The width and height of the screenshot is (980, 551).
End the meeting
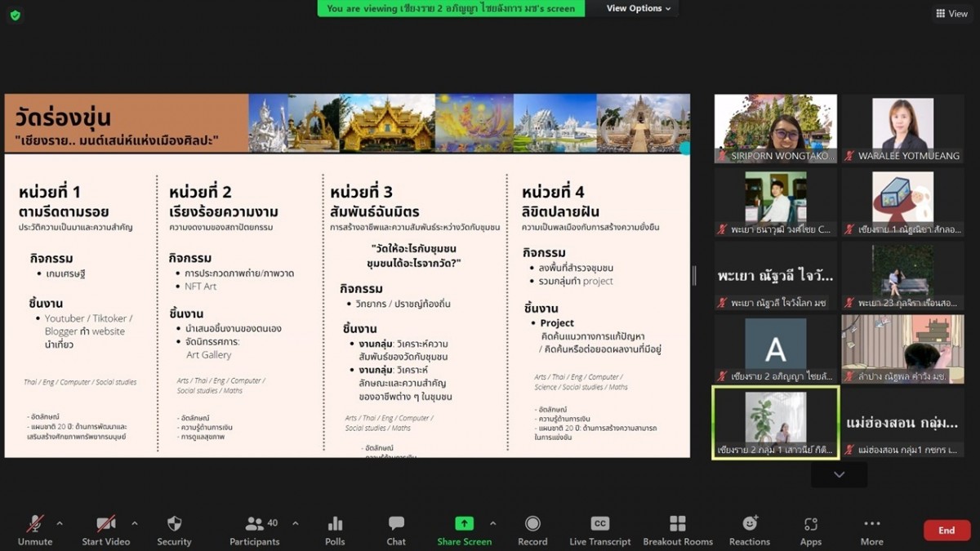(x=947, y=531)
